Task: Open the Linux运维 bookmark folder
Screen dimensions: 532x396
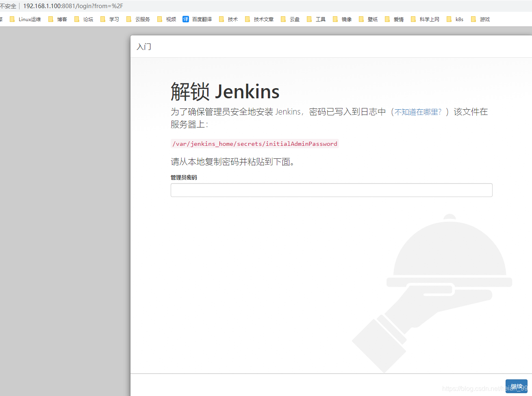Action: (x=26, y=19)
